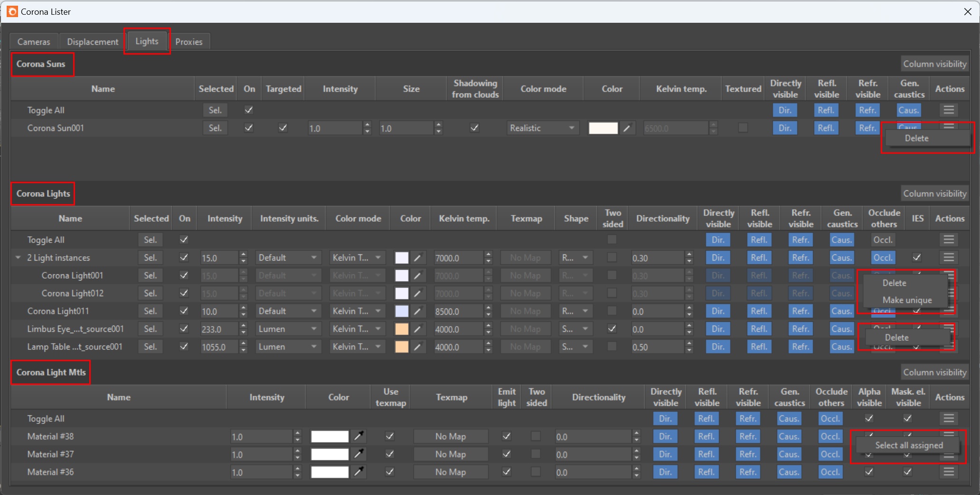Toggle Two sided for Limbus Eye light source
Image resolution: width=980 pixels, height=495 pixels.
612,328
